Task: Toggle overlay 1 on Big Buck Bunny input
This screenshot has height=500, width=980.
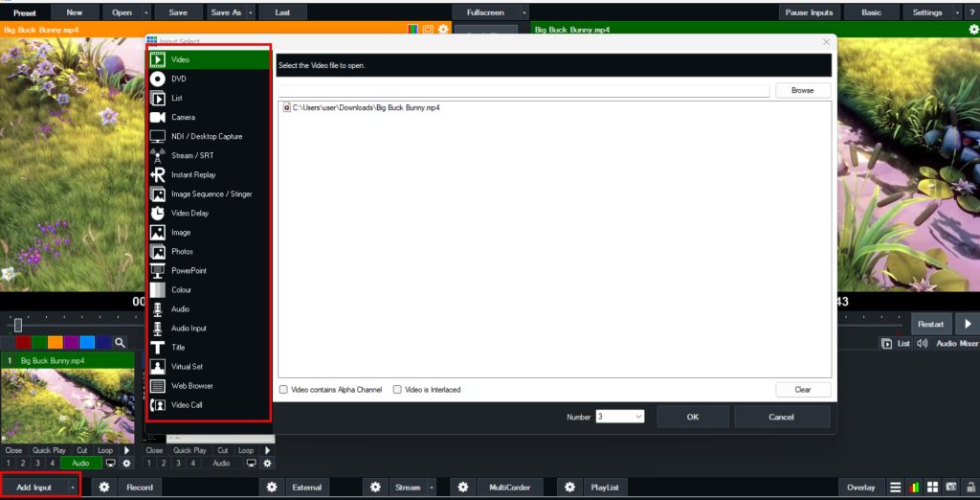Action: [x=8, y=463]
